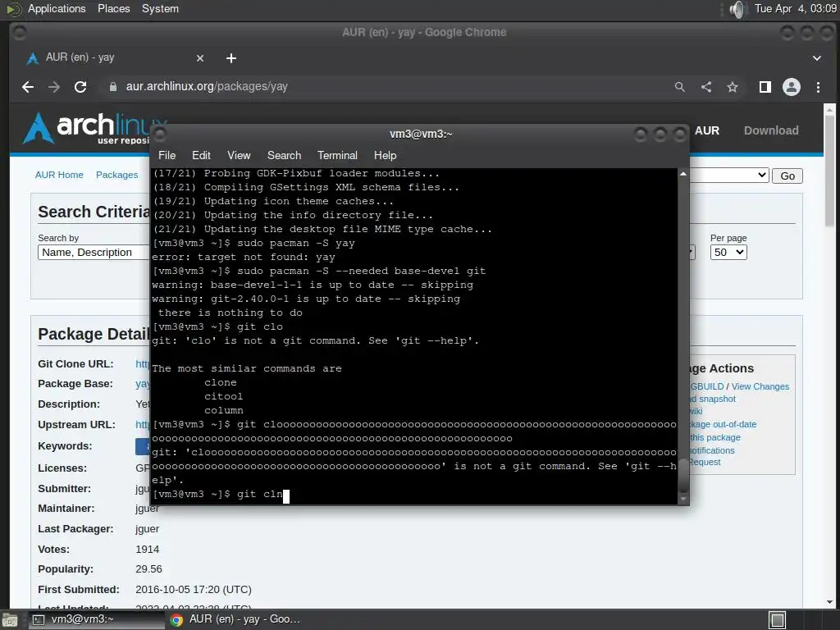The height and width of the screenshot is (630, 840).
Task: Switch to AUR (en) - yay taskbar item
Action: point(235,620)
